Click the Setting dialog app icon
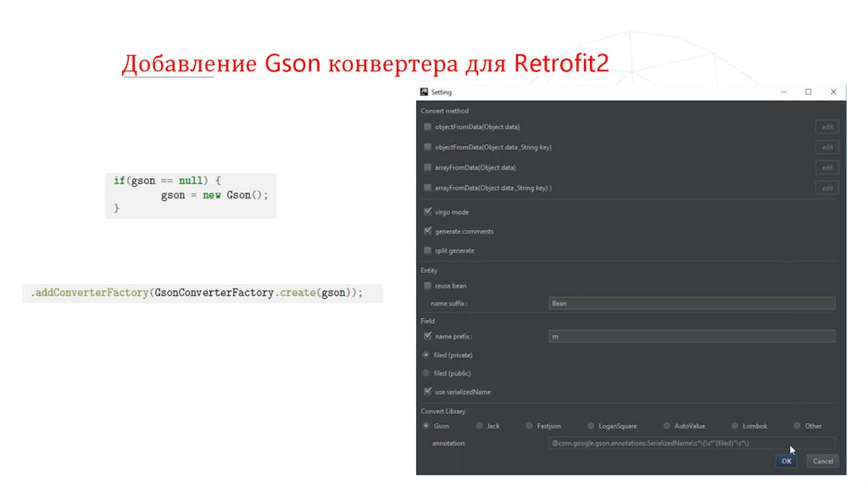 (x=425, y=92)
